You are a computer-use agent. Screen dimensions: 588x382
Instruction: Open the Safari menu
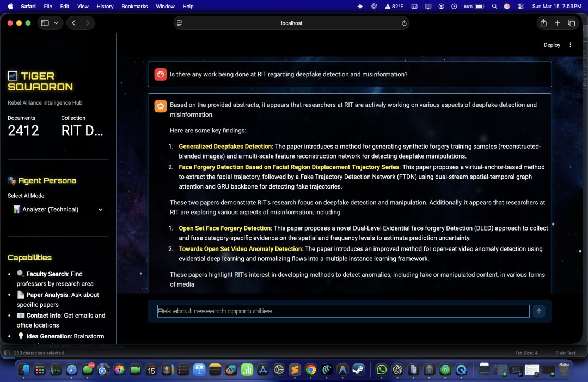click(x=28, y=7)
